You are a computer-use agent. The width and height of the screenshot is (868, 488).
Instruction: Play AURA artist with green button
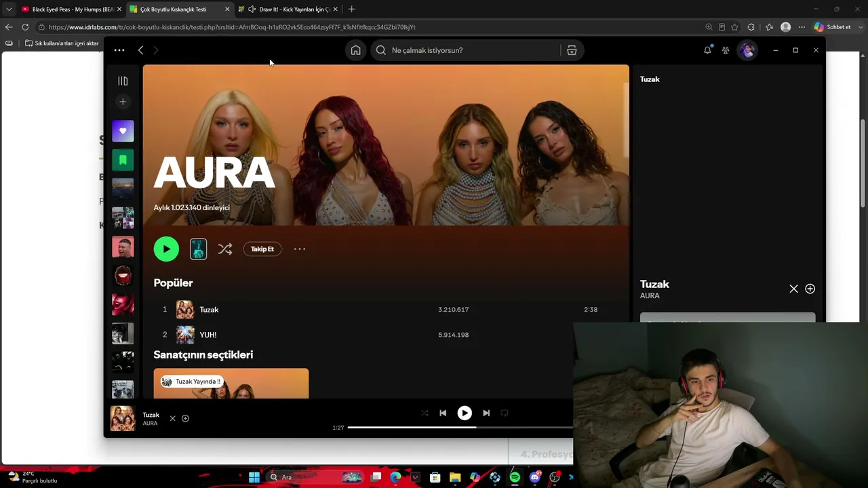coord(166,249)
